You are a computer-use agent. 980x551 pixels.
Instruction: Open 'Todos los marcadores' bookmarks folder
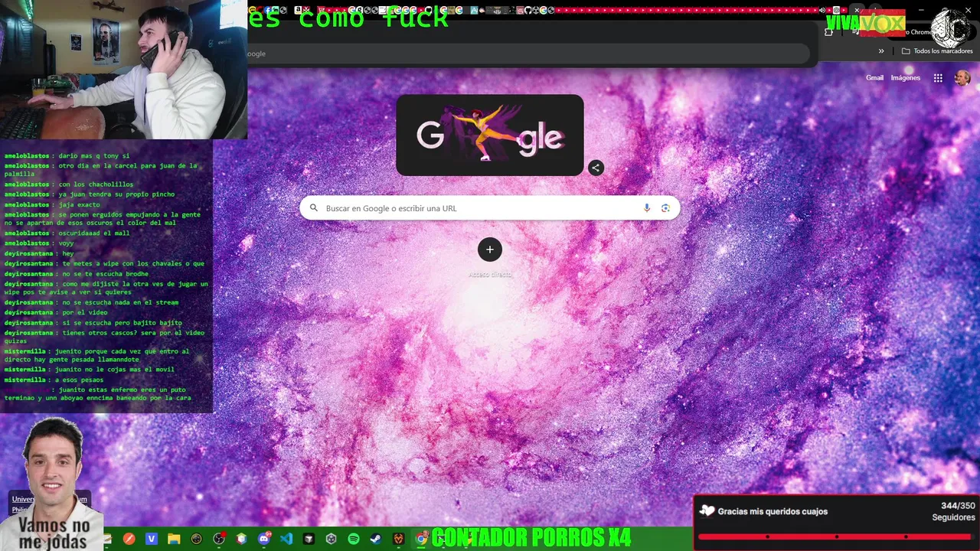pos(937,51)
